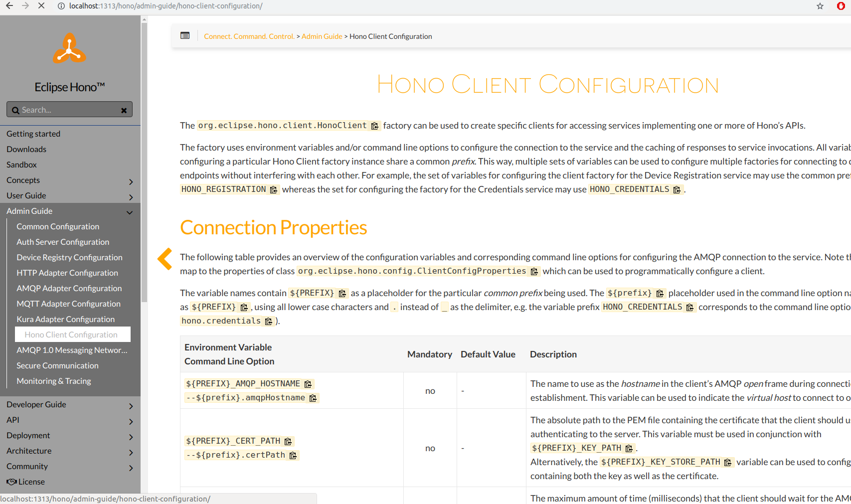This screenshot has width=851, height=504.
Task: Copy the HonoClient class name via its clipboard icon
Action: pos(375,126)
